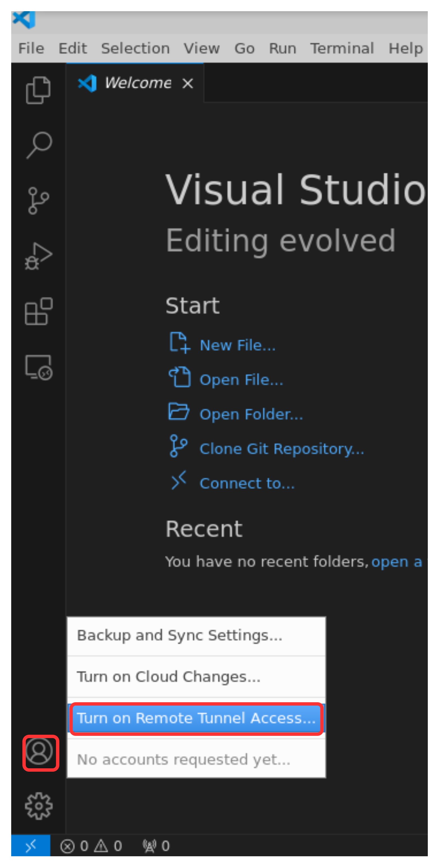
Task: Open the Go menu
Action: pos(245,48)
